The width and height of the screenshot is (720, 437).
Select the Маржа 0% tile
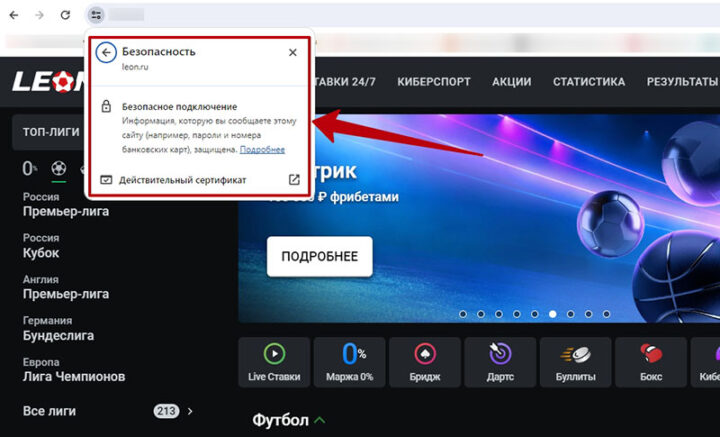tap(348, 362)
